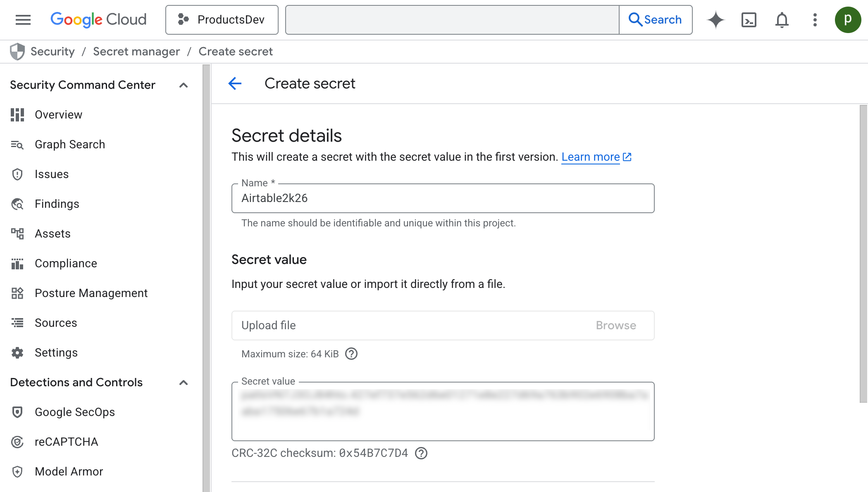Open the main navigation hamburger menu
The image size is (868, 492).
(23, 19)
